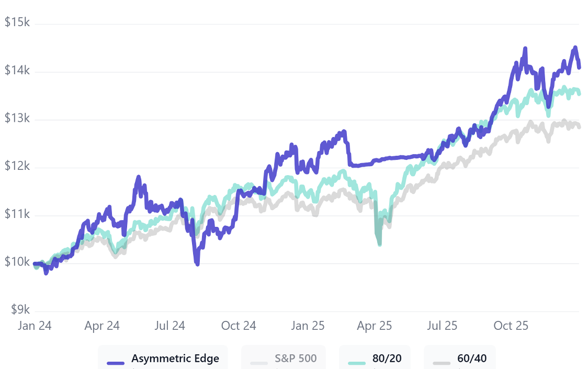Enable the faded S&P 500 legend series
The height and width of the screenshot is (369, 588).
click(296, 359)
